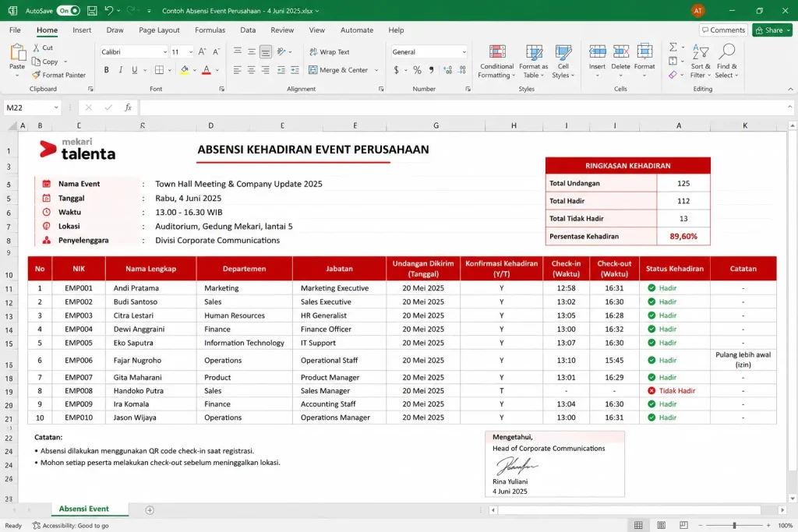Toggle Bottom Align
This screenshot has height=532, width=798.
265,52
